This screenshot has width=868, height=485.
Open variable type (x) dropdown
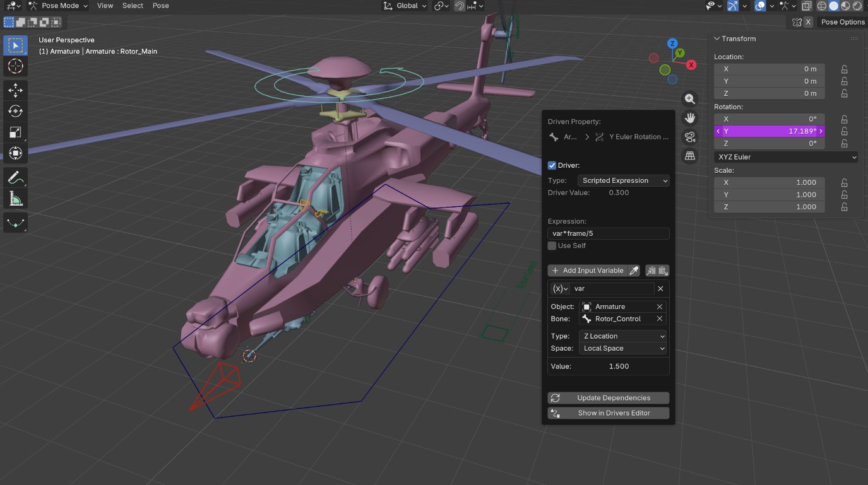tap(560, 288)
